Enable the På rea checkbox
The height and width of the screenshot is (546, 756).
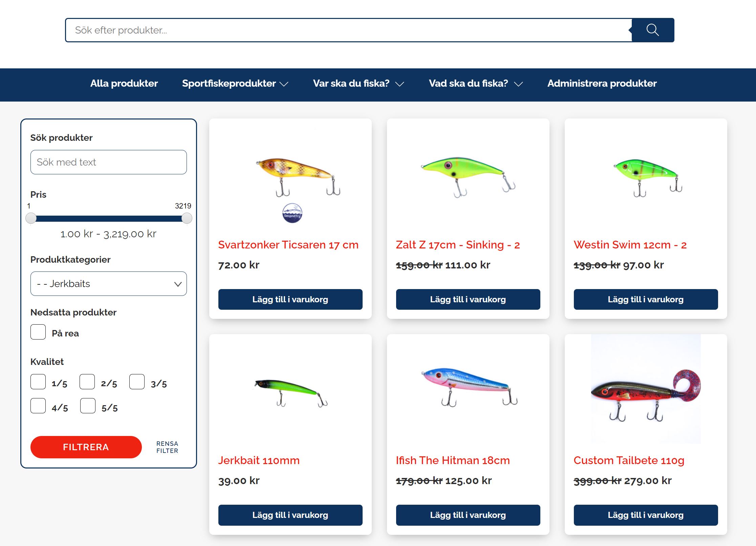(38, 332)
